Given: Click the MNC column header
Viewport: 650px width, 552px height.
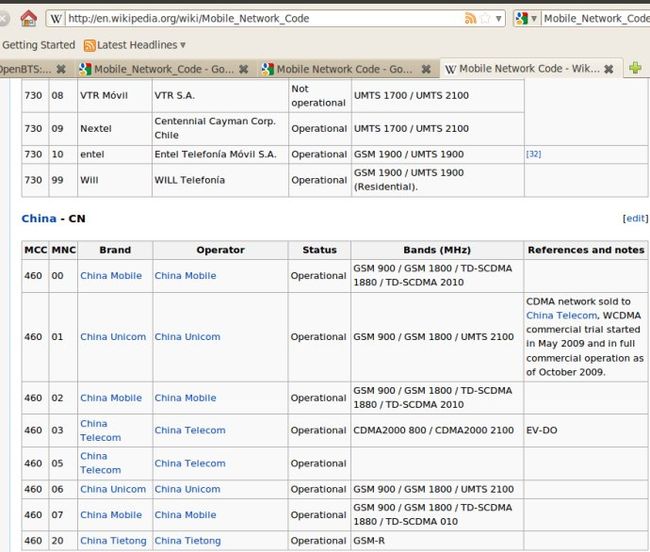Looking at the screenshot, I should pos(63,250).
